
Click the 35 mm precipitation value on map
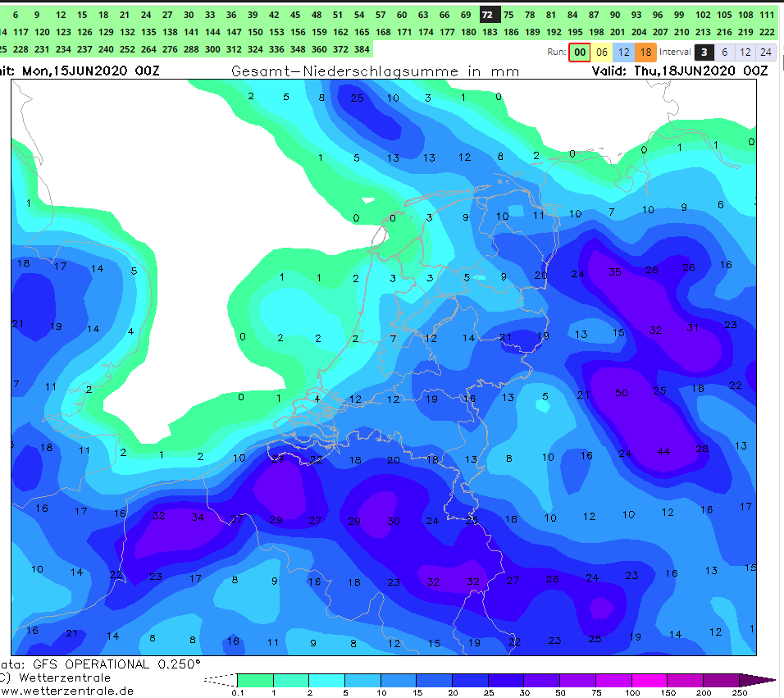pos(615,272)
